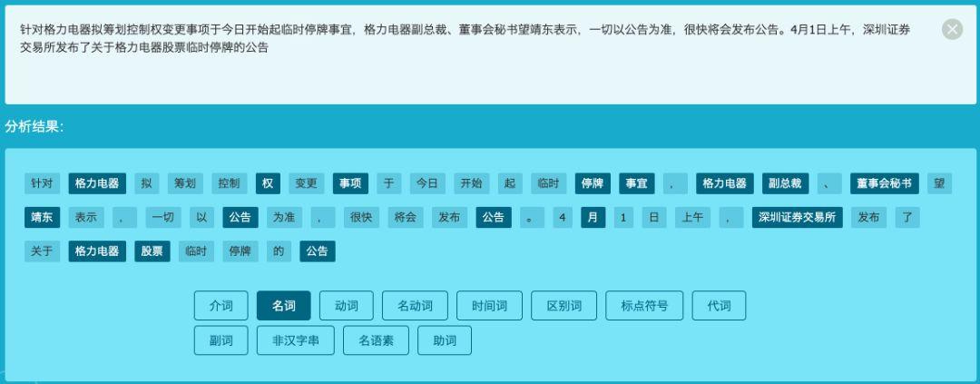Select the 副总裁 token

(786, 184)
